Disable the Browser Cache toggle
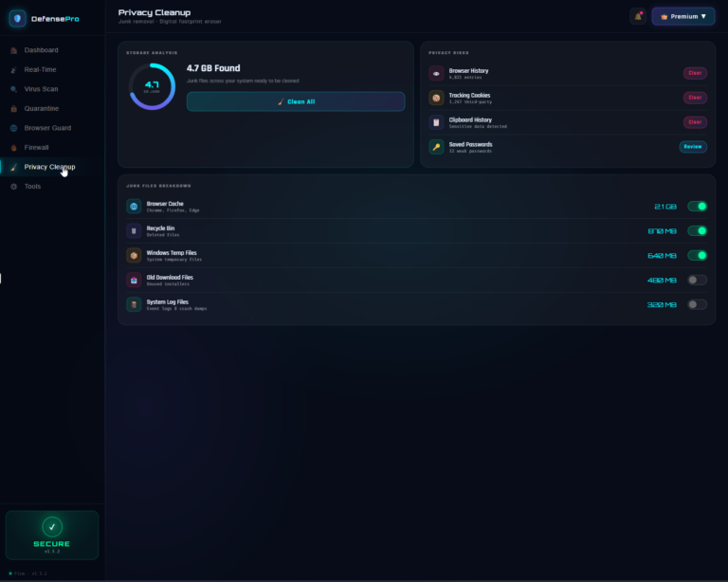The height and width of the screenshot is (582, 728). [x=697, y=207]
